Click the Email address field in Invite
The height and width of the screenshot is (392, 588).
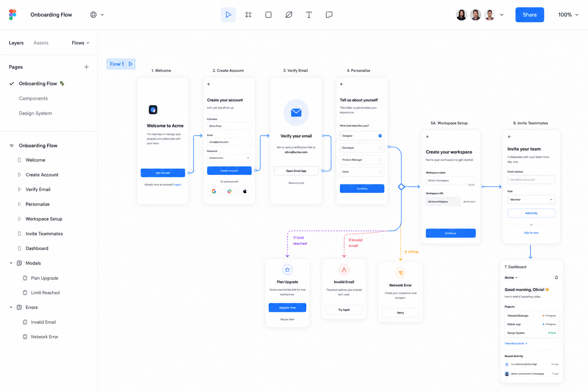click(531, 180)
